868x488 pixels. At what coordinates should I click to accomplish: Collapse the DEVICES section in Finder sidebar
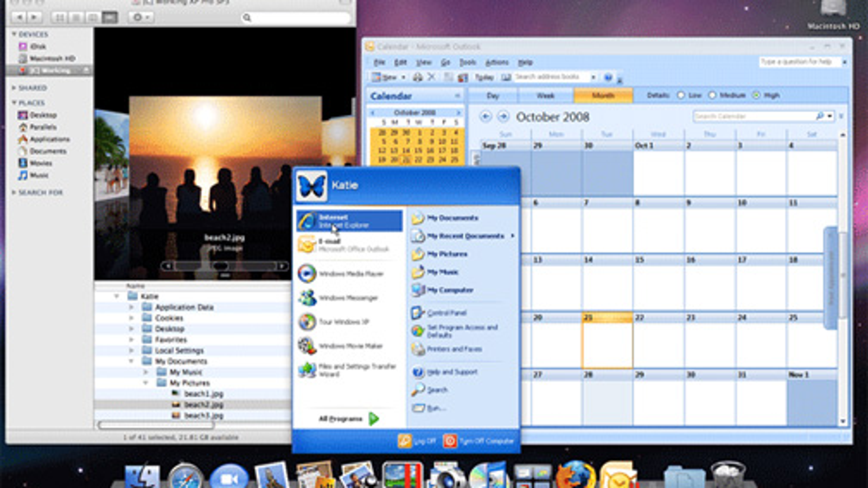(14, 34)
